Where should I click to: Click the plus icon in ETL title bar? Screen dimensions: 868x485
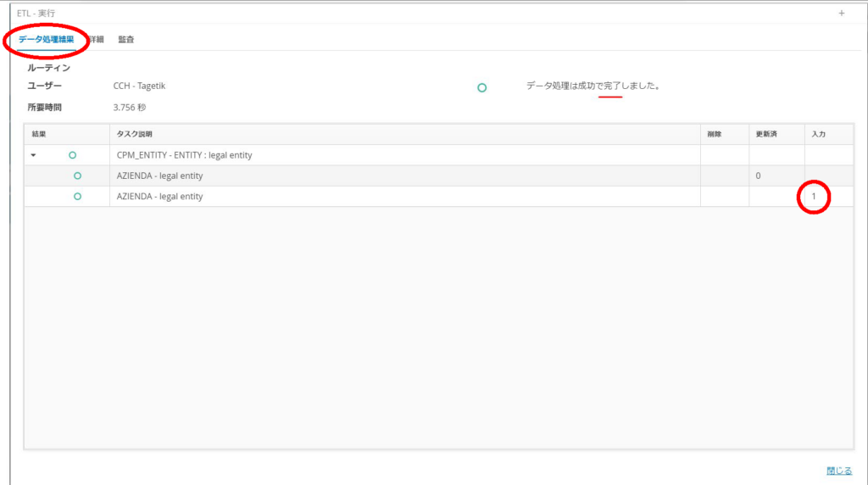[x=841, y=14]
